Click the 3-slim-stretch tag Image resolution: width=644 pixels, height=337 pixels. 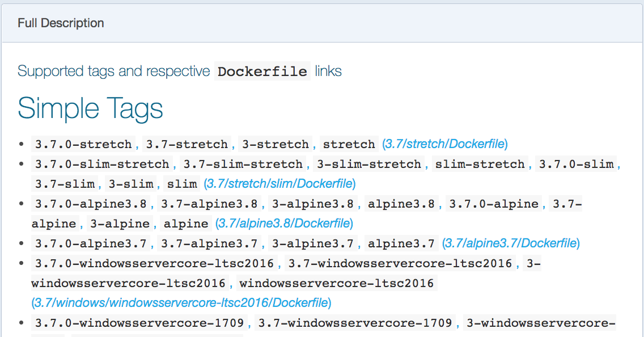tap(369, 164)
